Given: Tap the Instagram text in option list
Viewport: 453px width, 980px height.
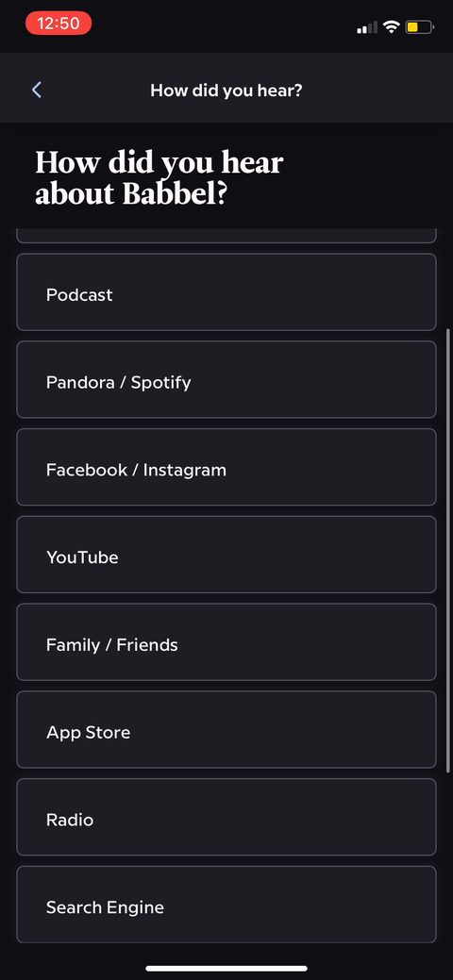Looking at the screenshot, I should click(x=185, y=470).
